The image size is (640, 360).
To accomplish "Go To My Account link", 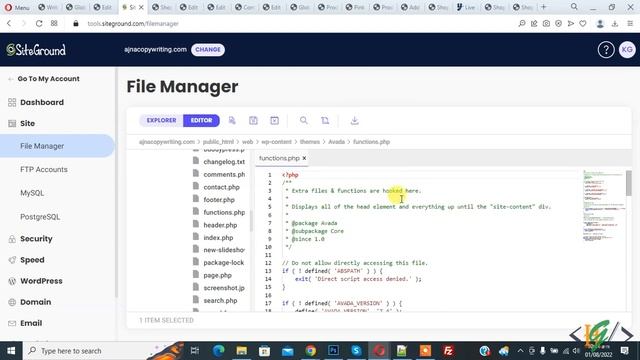I will (x=48, y=79).
